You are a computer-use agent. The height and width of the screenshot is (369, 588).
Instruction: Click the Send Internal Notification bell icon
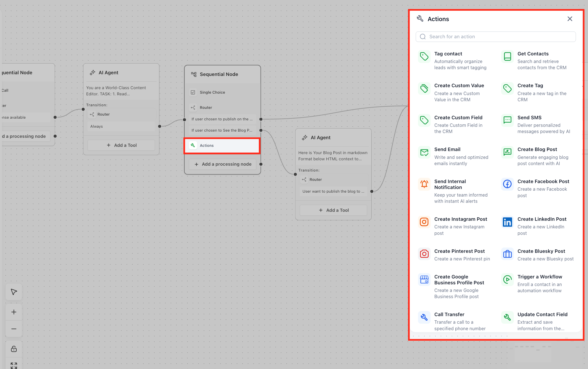424,184
